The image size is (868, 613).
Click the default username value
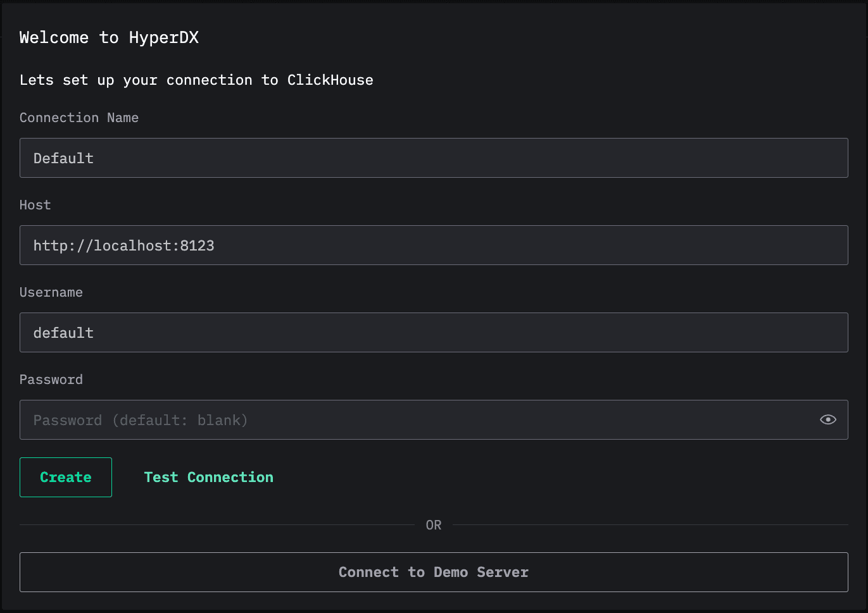[63, 332]
